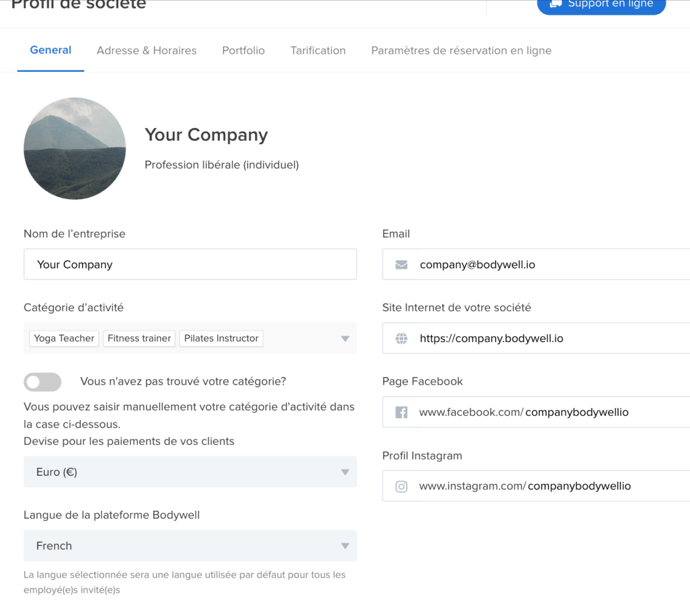Click the Nom de l'entreprise input field
This screenshot has height=616, width=690.
[190, 265]
